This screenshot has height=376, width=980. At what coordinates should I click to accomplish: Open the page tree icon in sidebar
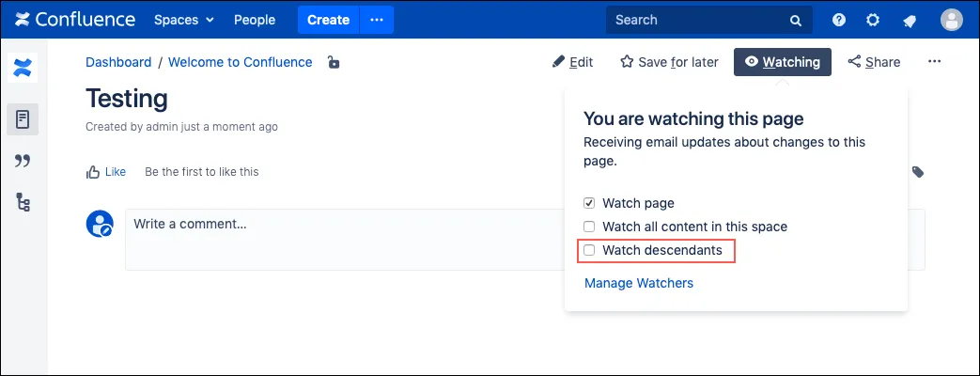(x=23, y=202)
